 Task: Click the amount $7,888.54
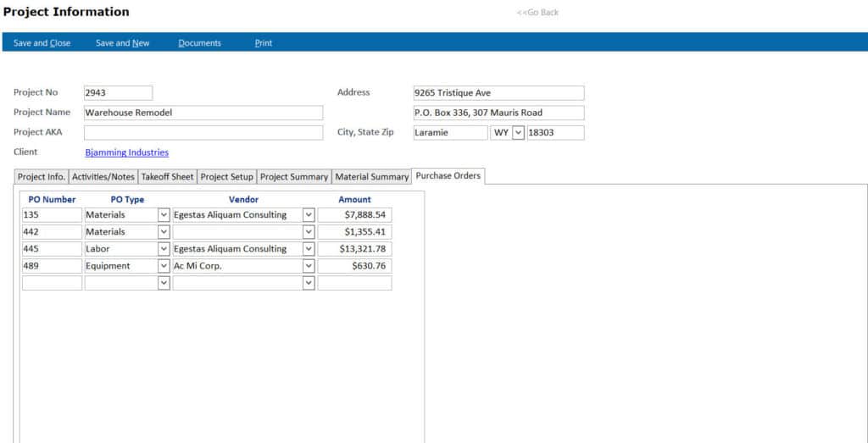pos(355,214)
